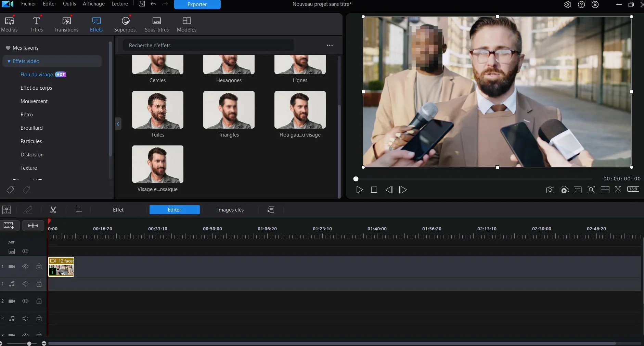Collapse the category panel with arrow
Screen dimensions: 644x346
point(118,124)
